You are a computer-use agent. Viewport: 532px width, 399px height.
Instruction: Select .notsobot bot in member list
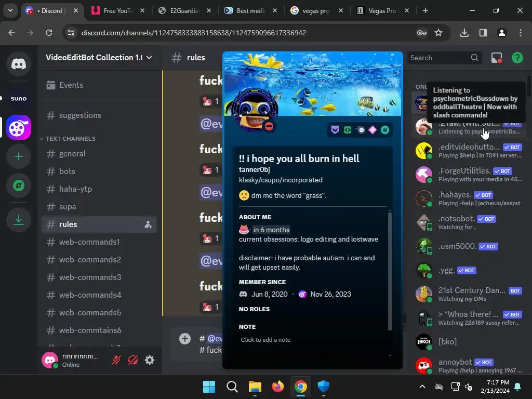coord(469,222)
